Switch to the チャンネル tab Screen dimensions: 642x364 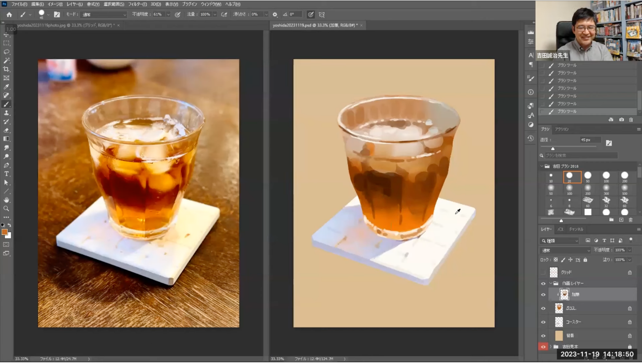(576, 229)
